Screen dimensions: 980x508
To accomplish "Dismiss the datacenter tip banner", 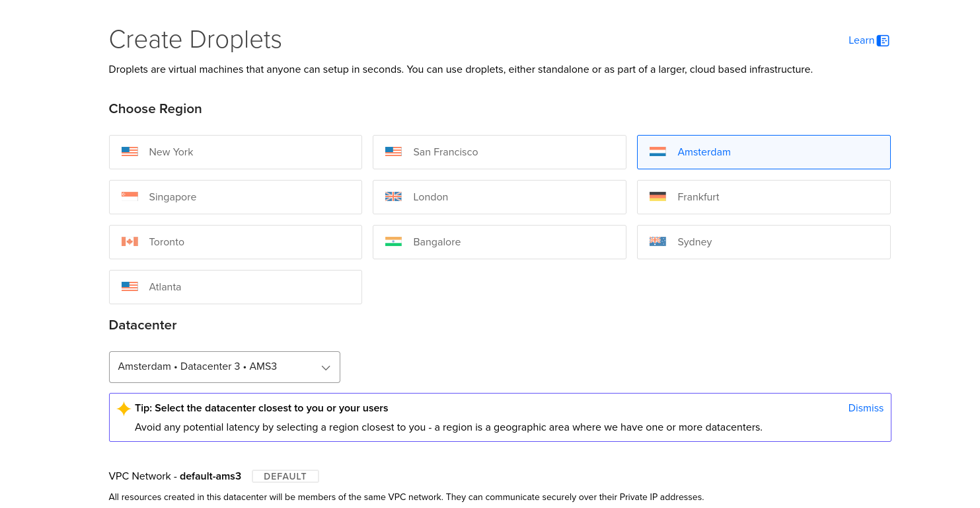I will coord(866,408).
